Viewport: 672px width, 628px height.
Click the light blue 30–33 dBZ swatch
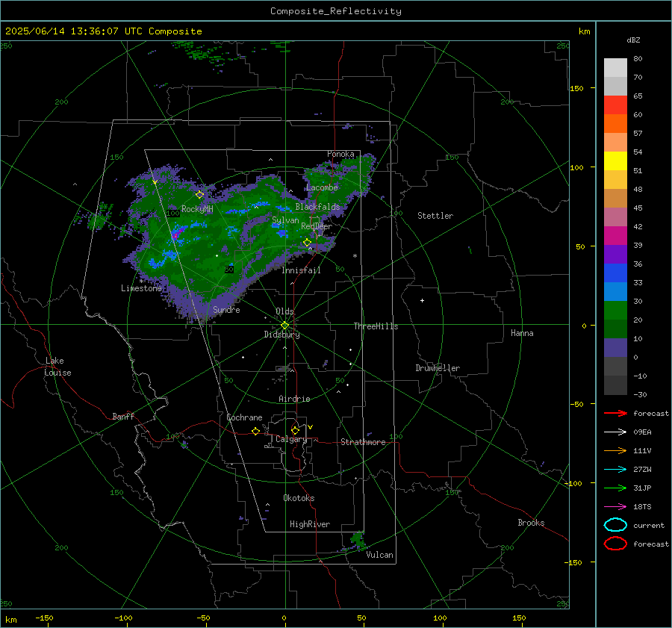point(615,292)
